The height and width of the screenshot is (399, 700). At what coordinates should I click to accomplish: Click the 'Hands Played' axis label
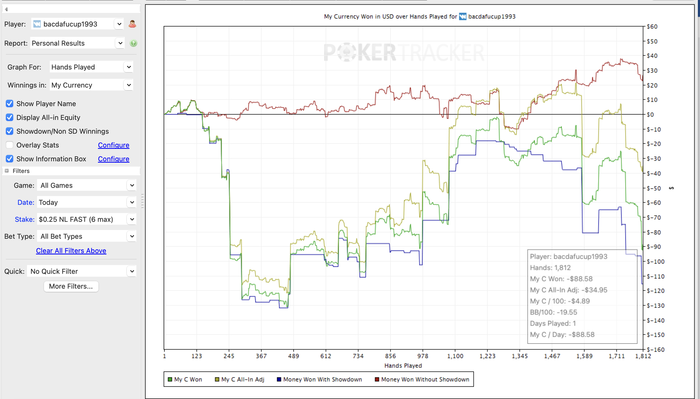click(x=403, y=366)
